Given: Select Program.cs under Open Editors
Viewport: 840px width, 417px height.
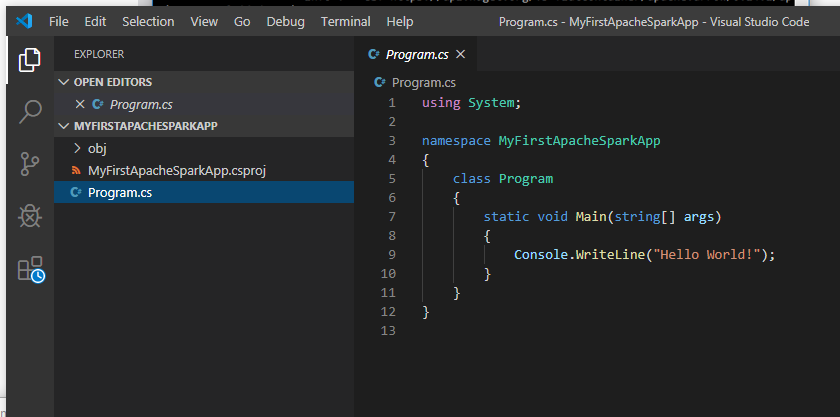Looking at the screenshot, I should tap(204, 105).
